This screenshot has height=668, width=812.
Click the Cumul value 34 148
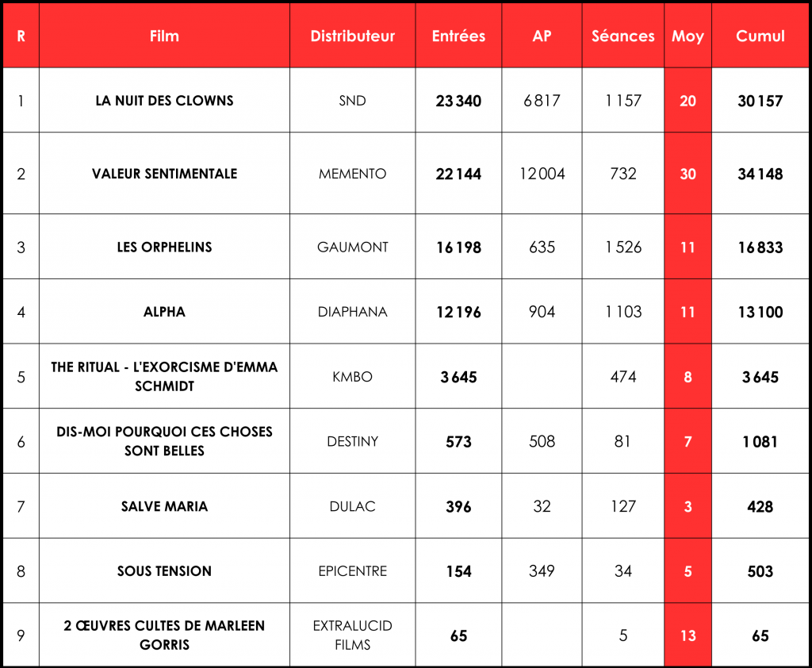760,174
